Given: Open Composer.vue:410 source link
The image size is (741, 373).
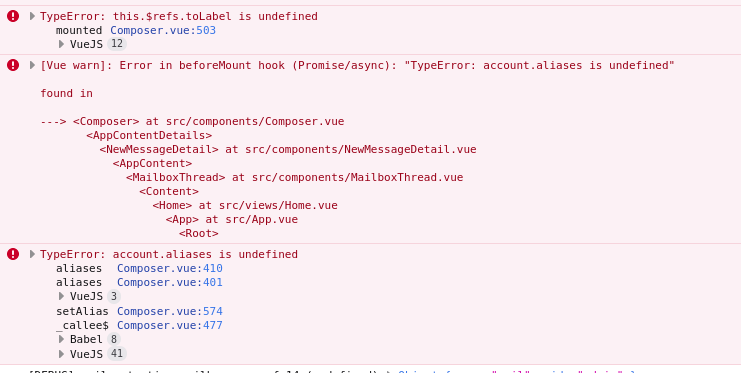Looking at the screenshot, I should [170, 268].
